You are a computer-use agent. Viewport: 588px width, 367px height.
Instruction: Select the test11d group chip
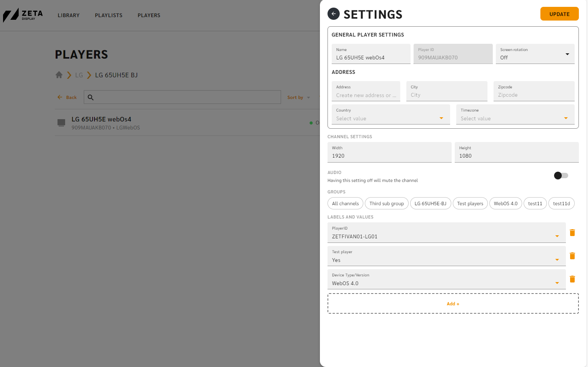tap(561, 203)
